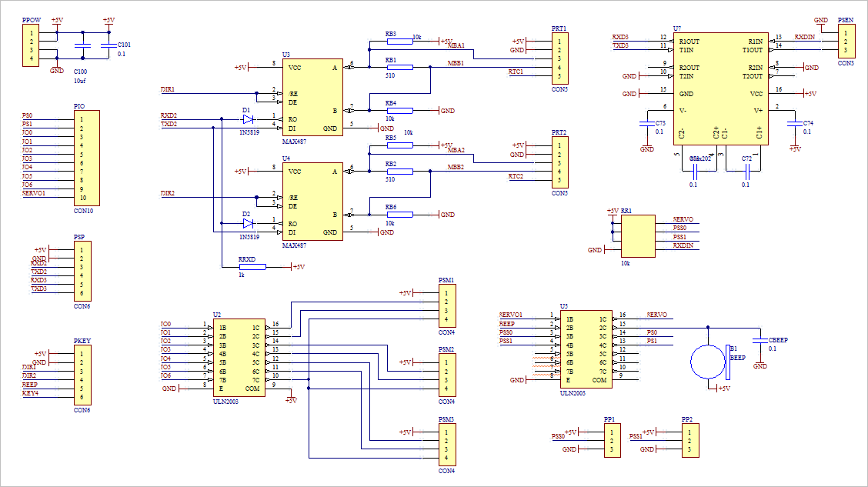Image resolution: width=868 pixels, height=487 pixels.
Task: Click the PP1 three-pin header
Action: tap(613, 441)
